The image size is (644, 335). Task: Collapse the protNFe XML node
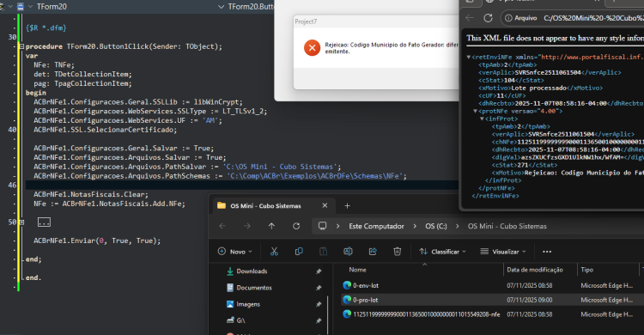click(x=475, y=111)
